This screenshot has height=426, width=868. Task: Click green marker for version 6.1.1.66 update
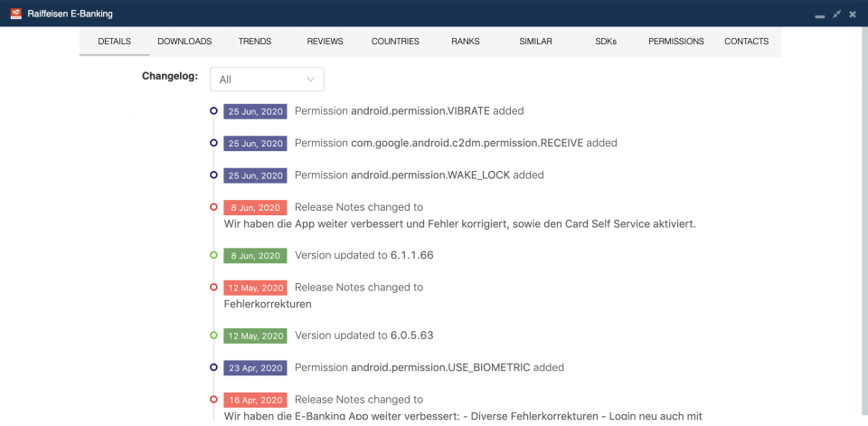point(213,255)
